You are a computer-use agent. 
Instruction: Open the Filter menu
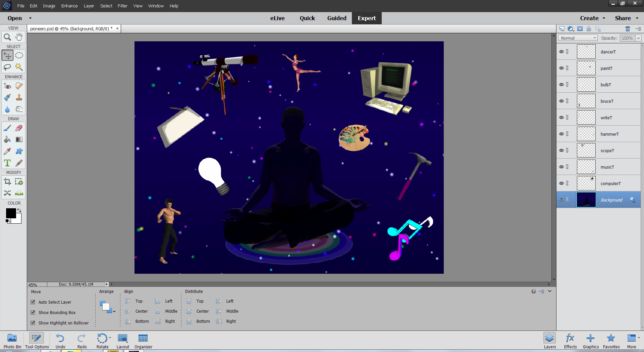coord(122,6)
